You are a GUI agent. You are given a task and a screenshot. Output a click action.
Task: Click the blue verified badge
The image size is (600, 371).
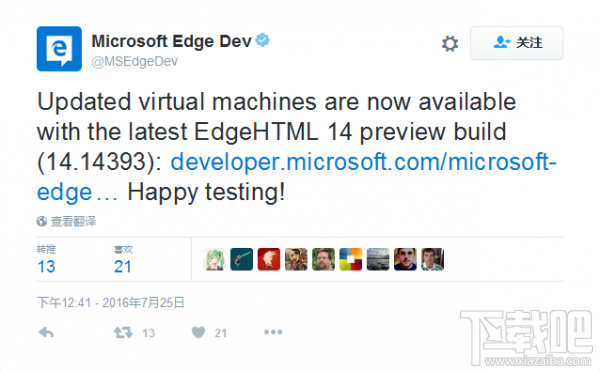pos(262,40)
